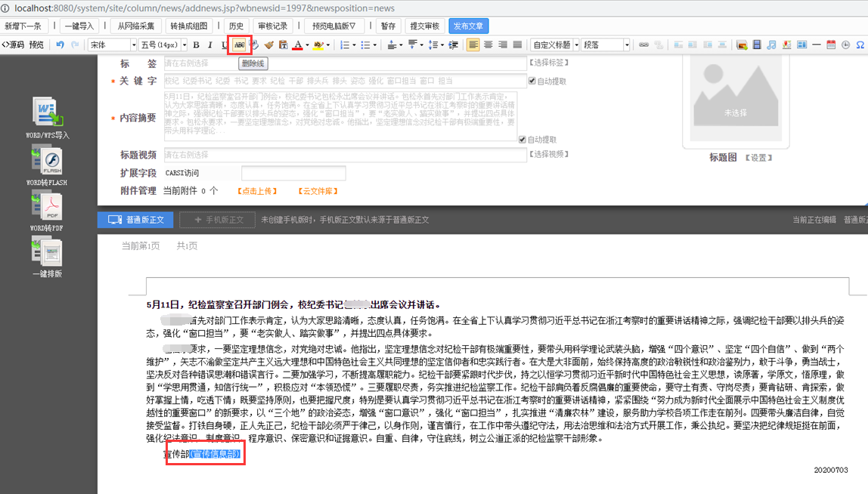This screenshot has width=868, height=494.
Task: Switch to 源码 source view
Action: (x=13, y=45)
